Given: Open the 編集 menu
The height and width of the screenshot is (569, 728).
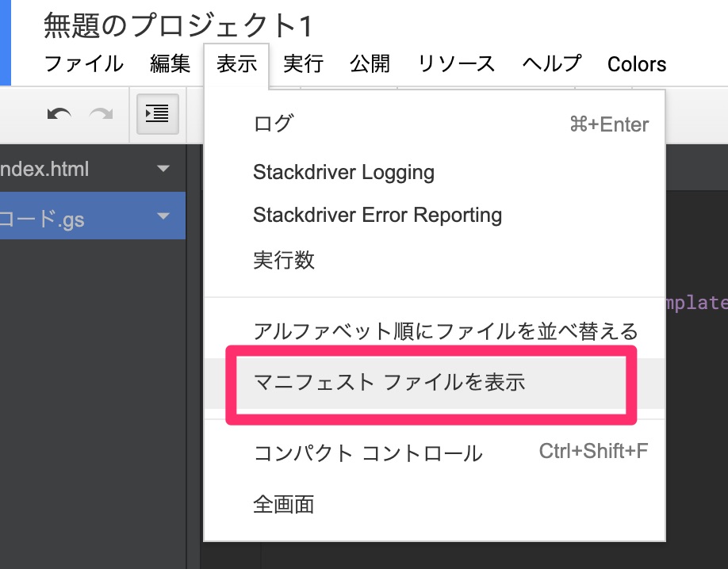Looking at the screenshot, I should 171,64.
